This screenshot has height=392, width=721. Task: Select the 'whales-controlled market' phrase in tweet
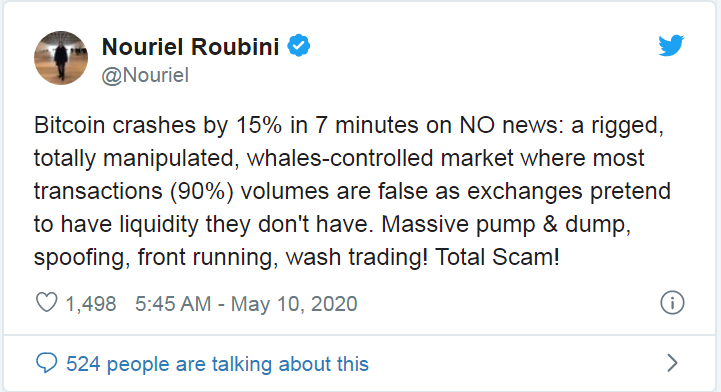(x=380, y=158)
